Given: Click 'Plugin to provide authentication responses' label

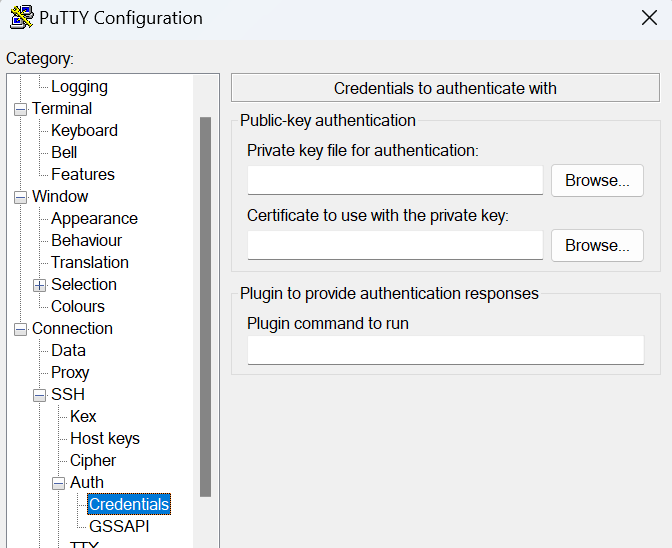Looking at the screenshot, I should click(389, 293).
